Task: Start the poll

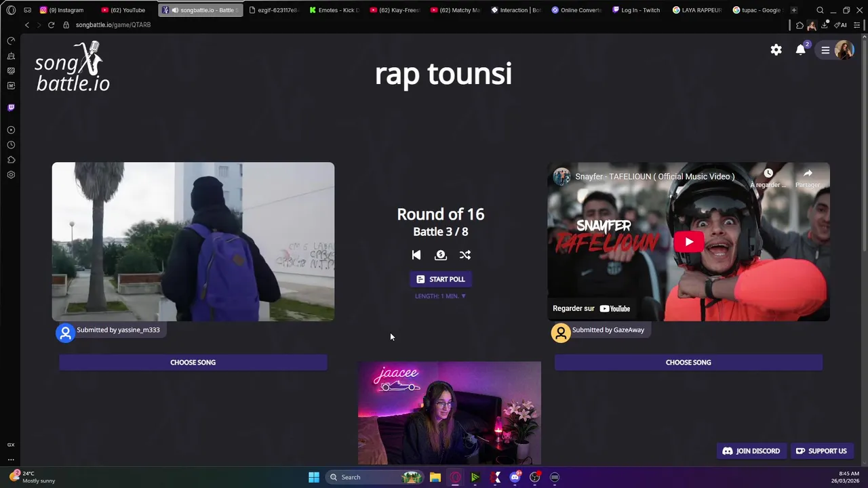Action: pyautogui.click(x=440, y=279)
